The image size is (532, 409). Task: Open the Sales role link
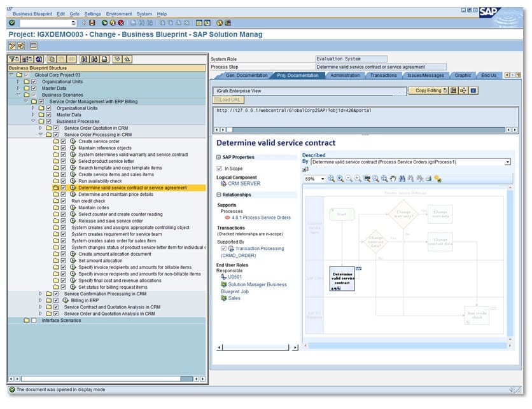pos(234,298)
